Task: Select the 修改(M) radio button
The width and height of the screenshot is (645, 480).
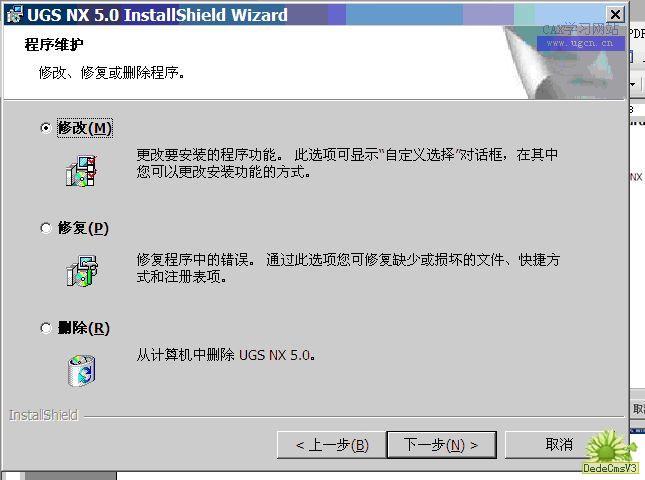Action: [46, 128]
